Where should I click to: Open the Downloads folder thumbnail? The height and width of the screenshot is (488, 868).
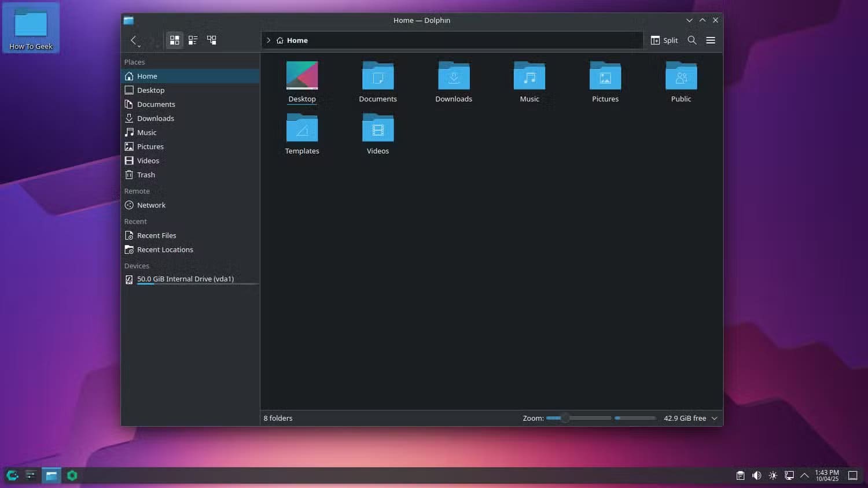point(454,76)
